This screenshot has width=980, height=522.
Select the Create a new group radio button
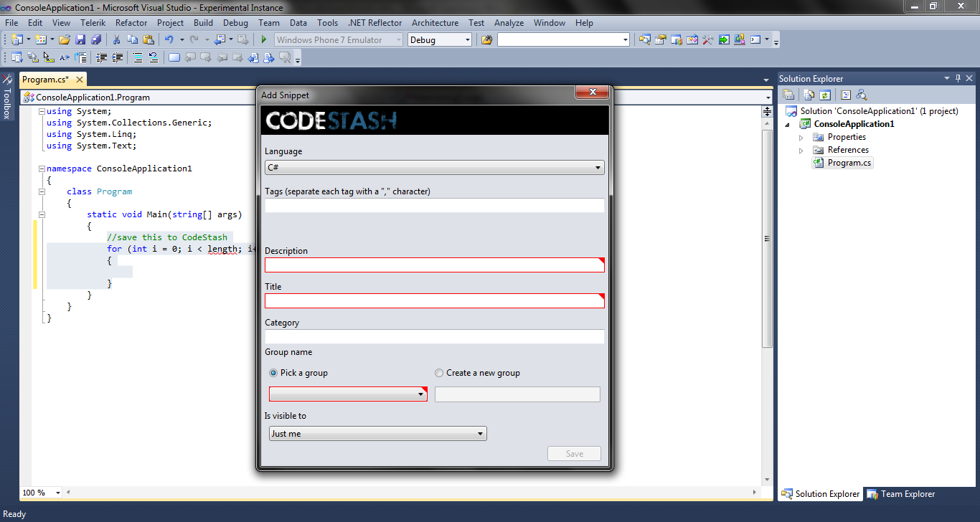439,373
